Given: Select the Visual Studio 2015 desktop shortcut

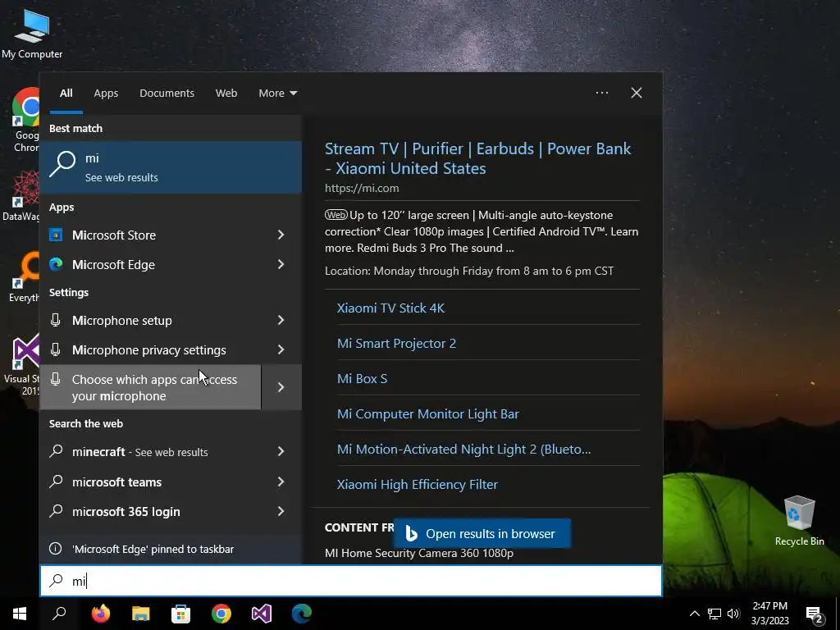Looking at the screenshot, I should [x=22, y=364].
